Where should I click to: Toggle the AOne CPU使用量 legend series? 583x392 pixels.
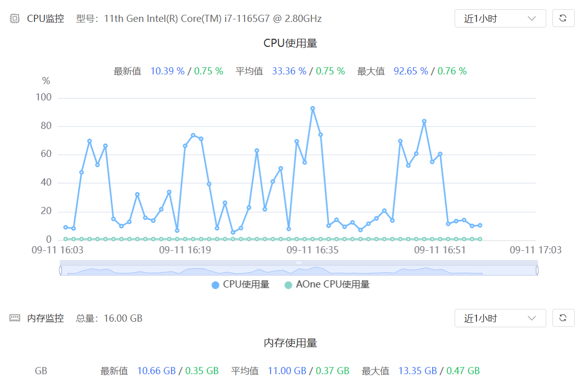pos(327,285)
